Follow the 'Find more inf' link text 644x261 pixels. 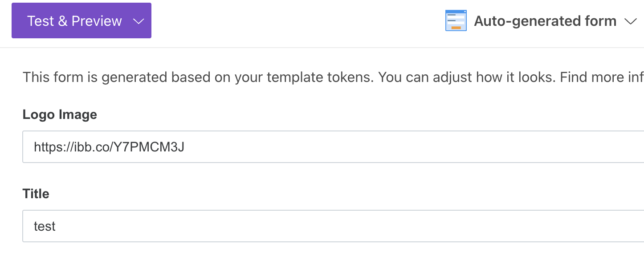pyautogui.click(x=601, y=77)
